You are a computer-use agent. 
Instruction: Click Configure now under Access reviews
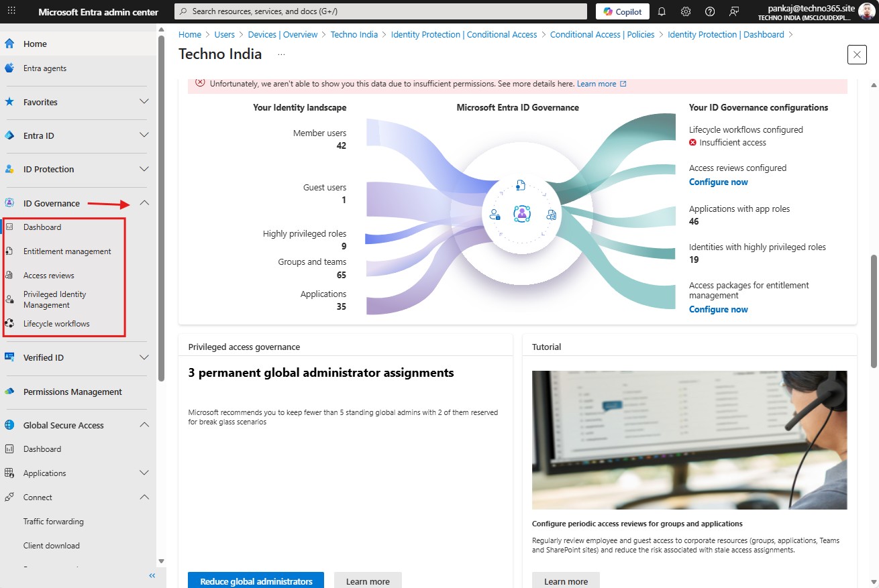click(x=718, y=182)
